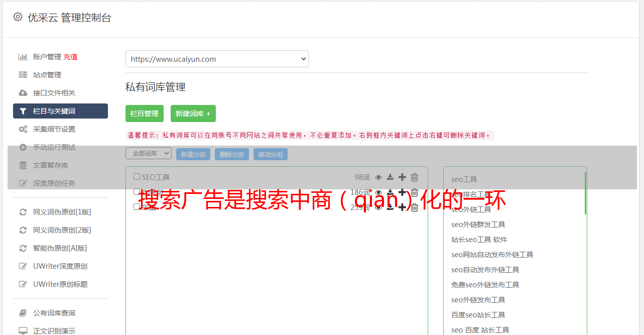Click refresh icon of 同义词伪原创[1版]
The image size is (644, 335).
[x=23, y=212]
